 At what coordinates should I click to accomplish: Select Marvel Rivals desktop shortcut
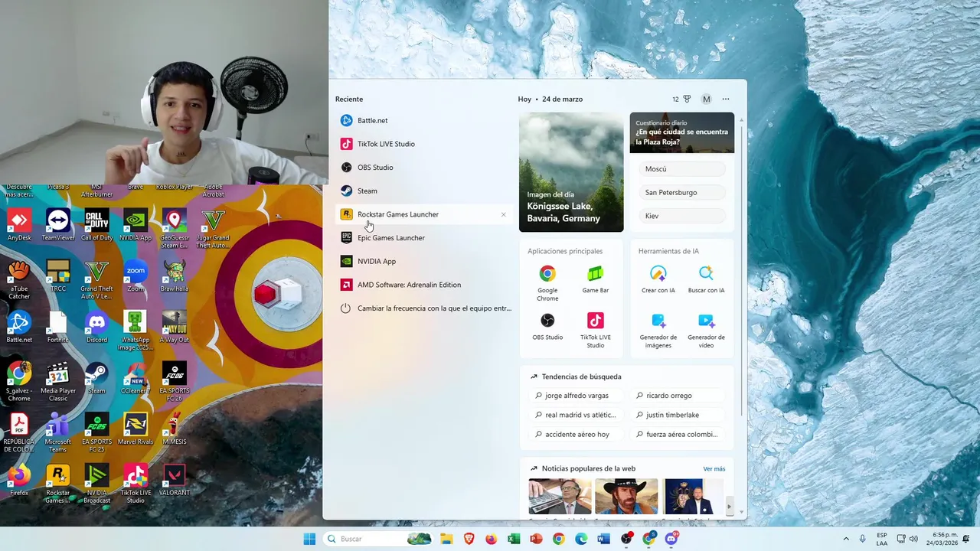click(x=136, y=429)
